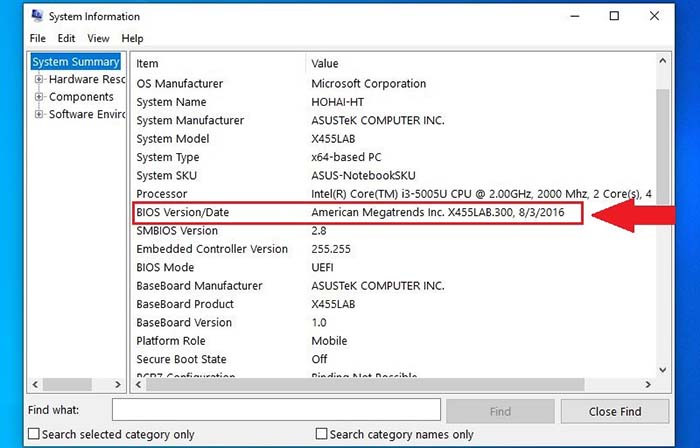Image resolution: width=700 pixels, height=448 pixels.
Task: Open the File menu
Action: 38,38
